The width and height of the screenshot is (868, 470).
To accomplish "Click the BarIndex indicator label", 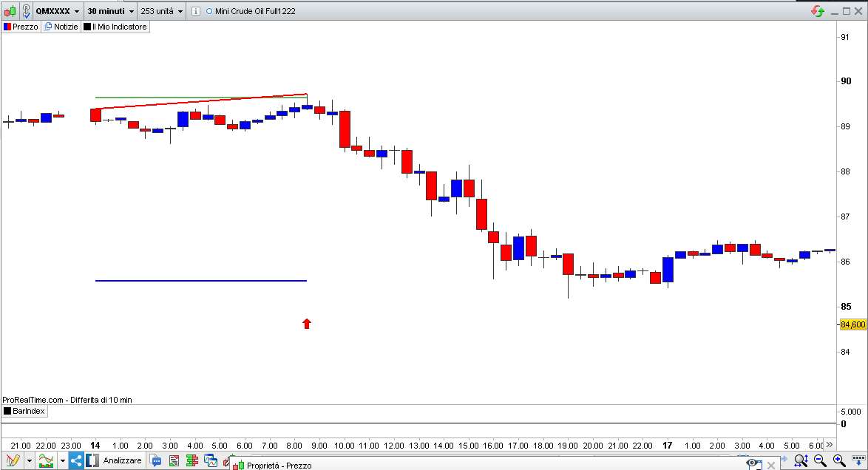I will tap(24, 412).
